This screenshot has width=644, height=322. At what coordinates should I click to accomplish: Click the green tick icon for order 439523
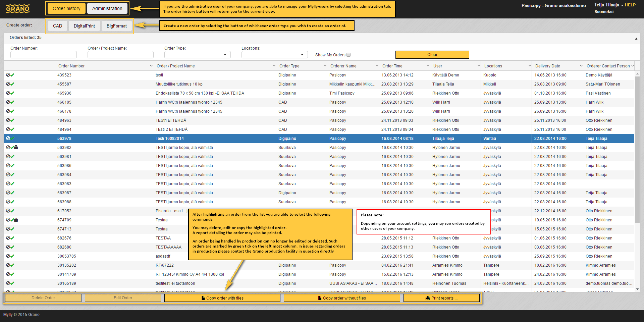(x=12, y=75)
